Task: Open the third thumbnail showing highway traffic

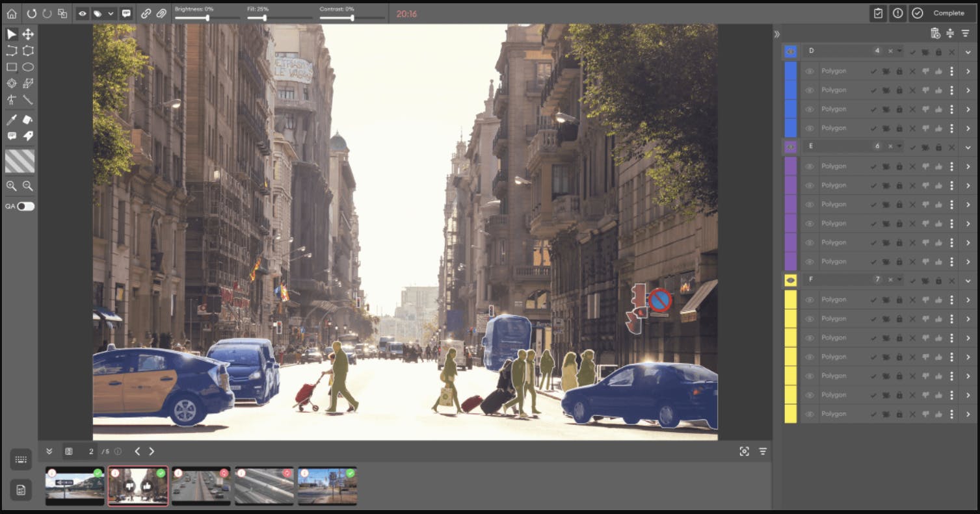Action: tap(201, 485)
